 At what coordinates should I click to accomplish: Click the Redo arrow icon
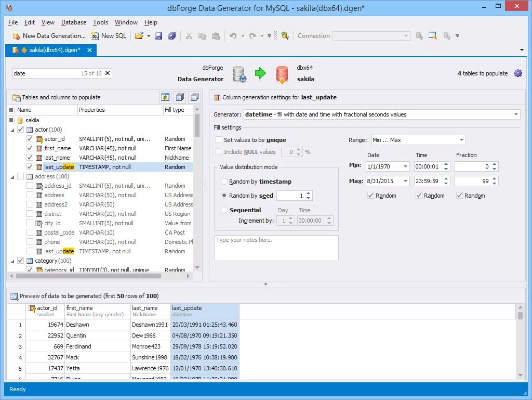[252, 36]
